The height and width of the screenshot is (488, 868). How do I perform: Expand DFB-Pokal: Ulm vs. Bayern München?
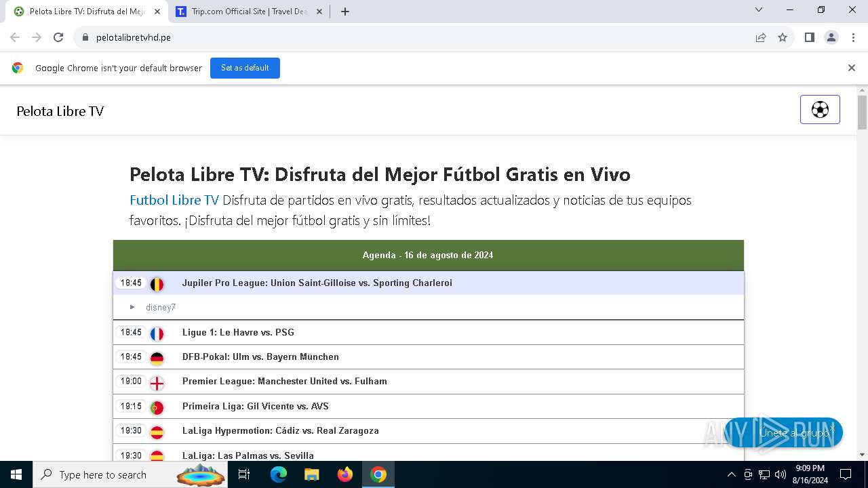coord(429,357)
